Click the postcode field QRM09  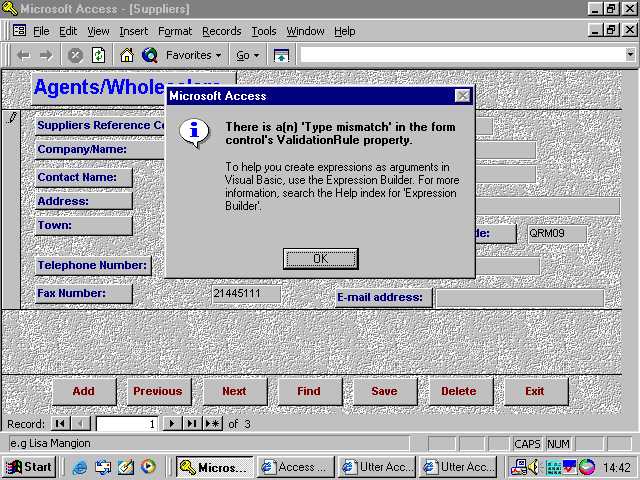pos(557,234)
